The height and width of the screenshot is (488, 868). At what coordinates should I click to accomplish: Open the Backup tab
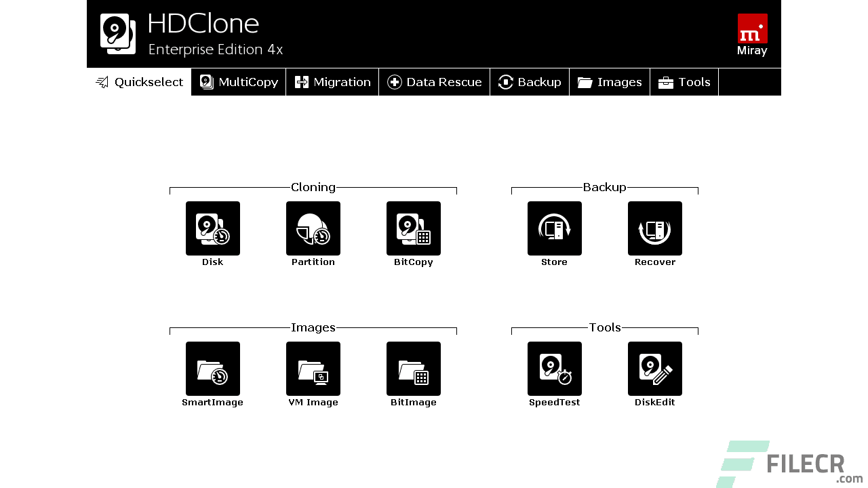tap(530, 82)
